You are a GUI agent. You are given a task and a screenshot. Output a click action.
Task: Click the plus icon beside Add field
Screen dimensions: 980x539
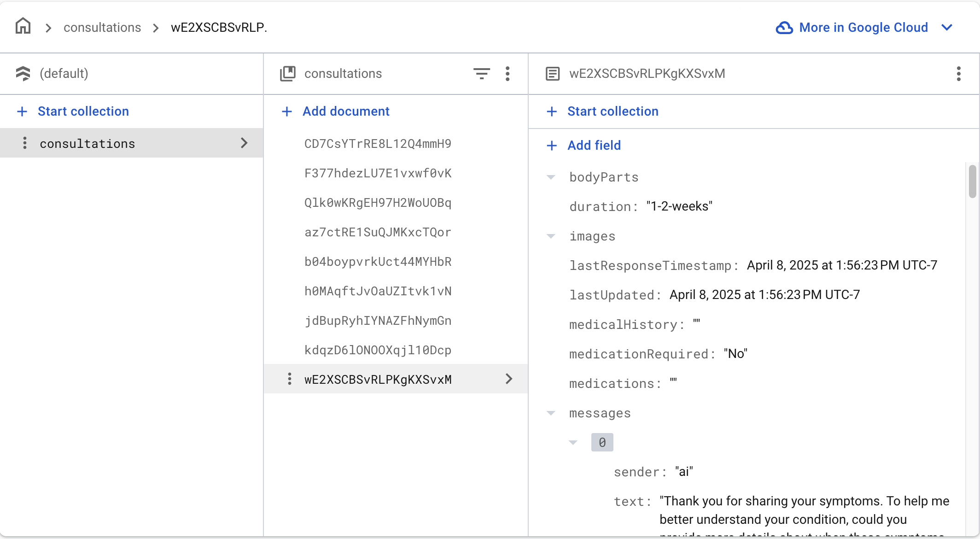(x=552, y=146)
